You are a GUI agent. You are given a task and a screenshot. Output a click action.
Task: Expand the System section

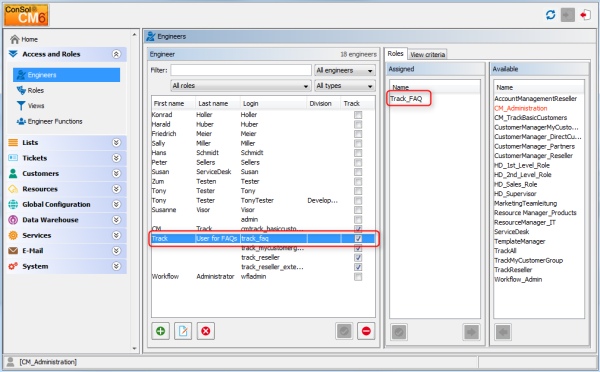click(116, 266)
